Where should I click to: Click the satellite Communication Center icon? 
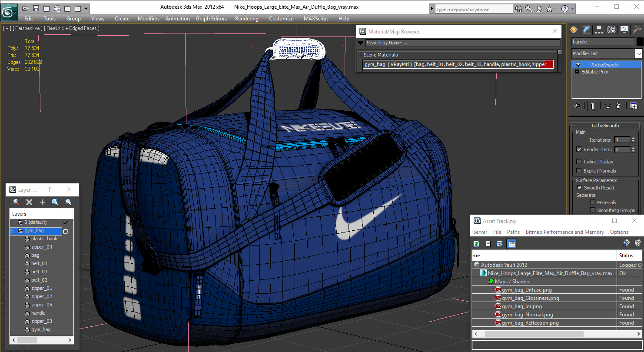tap(539, 9)
